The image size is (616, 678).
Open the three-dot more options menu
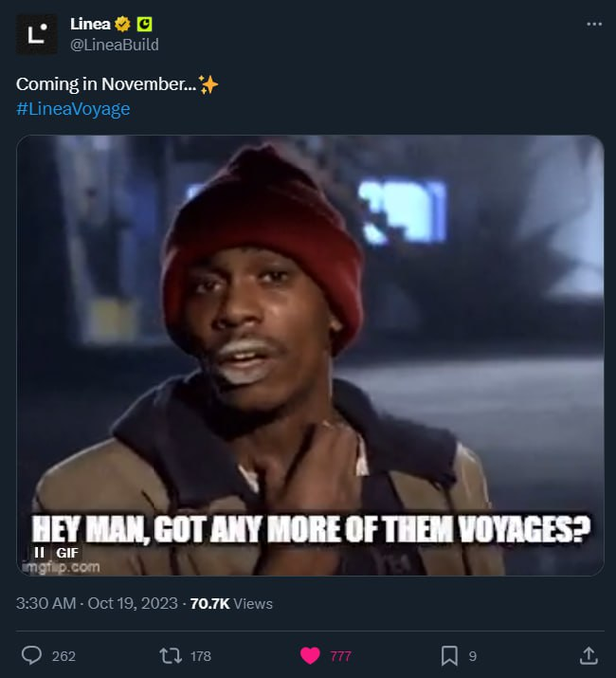pyautogui.click(x=594, y=24)
